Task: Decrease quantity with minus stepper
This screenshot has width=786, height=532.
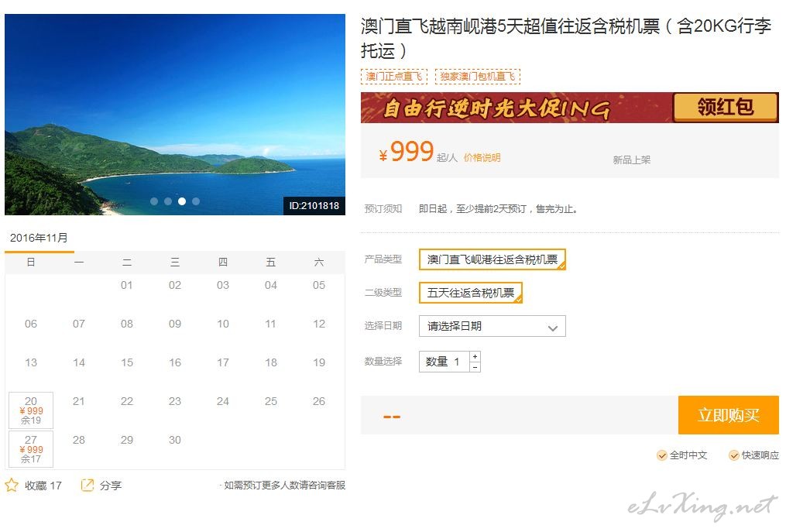Action: coord(475,367)
